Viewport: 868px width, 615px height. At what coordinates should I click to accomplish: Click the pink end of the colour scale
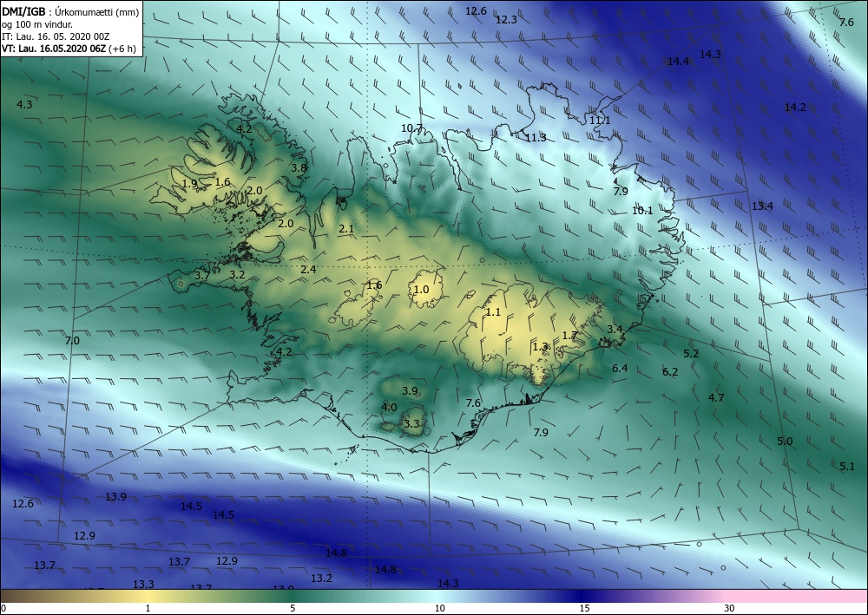click(797, 596)
